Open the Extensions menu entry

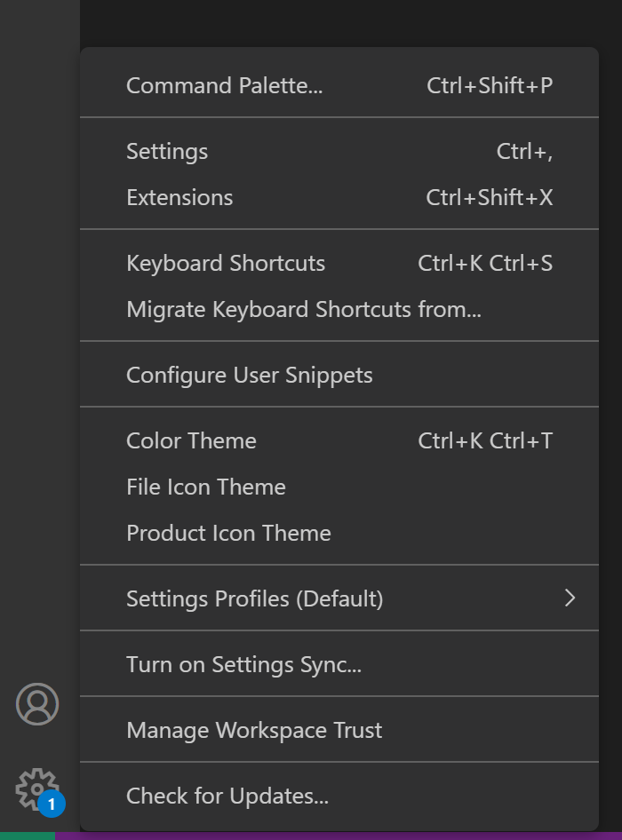[179, 197]
